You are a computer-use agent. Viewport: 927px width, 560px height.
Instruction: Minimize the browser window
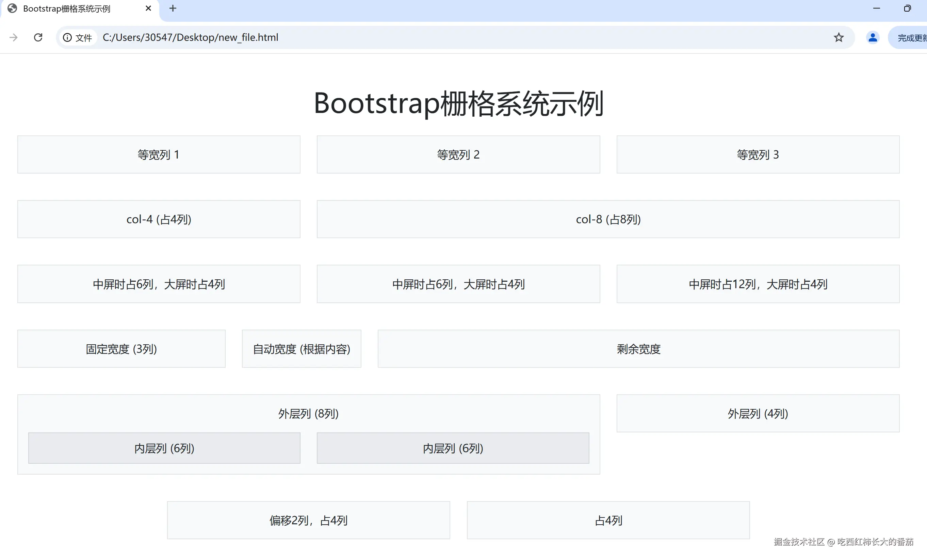(876, 8)
